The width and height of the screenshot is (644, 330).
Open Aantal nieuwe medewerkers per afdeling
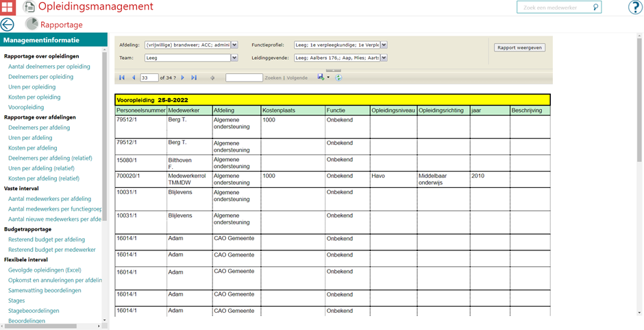(x=55, y=219)
